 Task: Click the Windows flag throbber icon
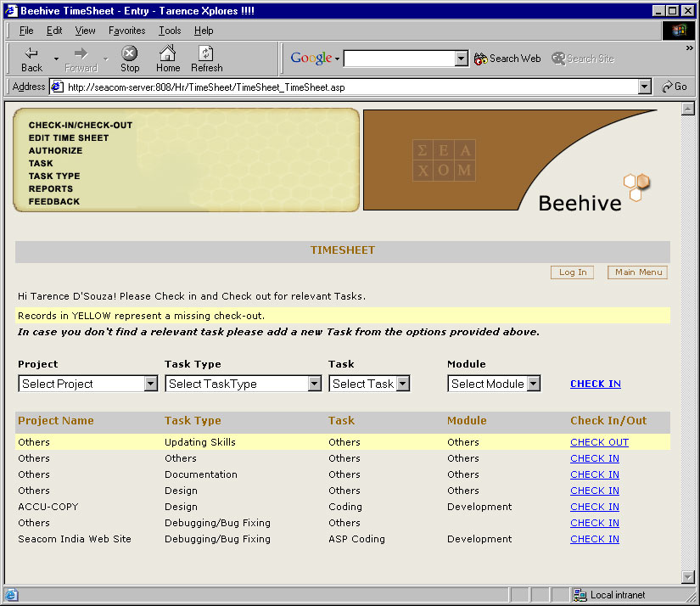(x=679, y=31)
